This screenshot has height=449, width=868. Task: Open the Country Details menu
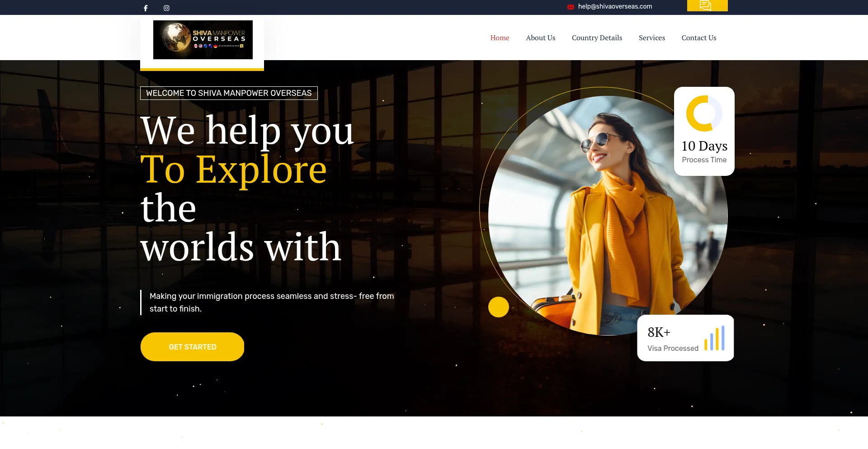tap(597, 38)
